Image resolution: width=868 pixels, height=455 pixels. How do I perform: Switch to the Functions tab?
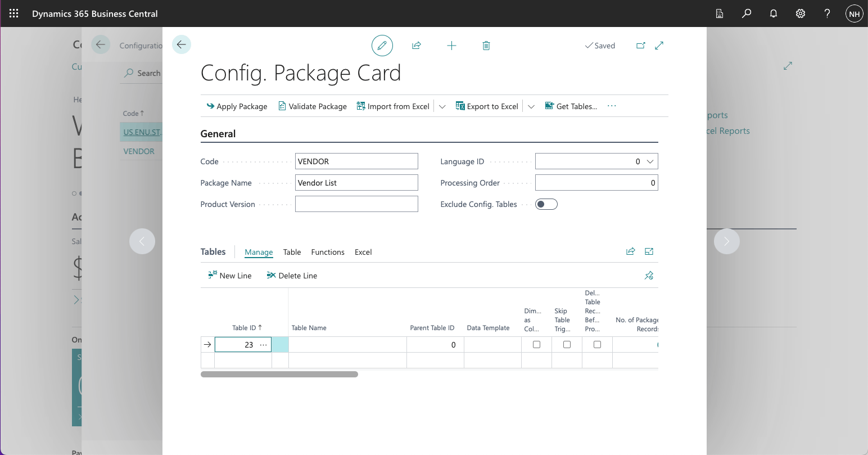[328, 252]
